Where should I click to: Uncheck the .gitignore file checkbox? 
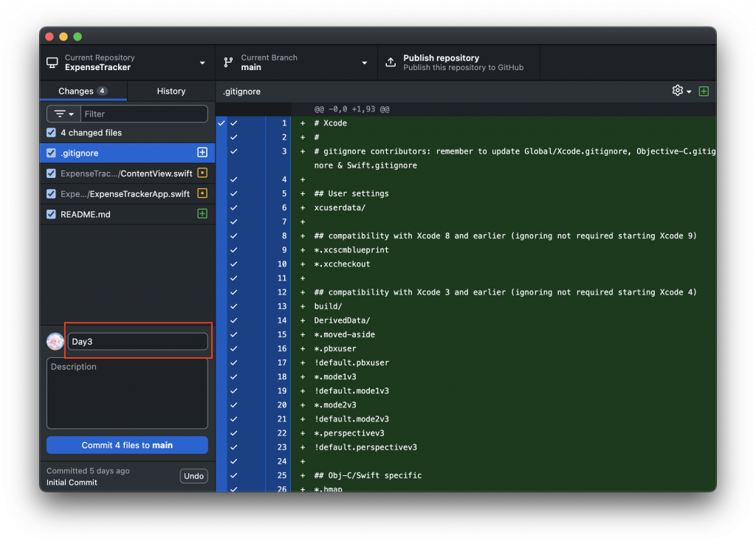click(x=51, y=153)
